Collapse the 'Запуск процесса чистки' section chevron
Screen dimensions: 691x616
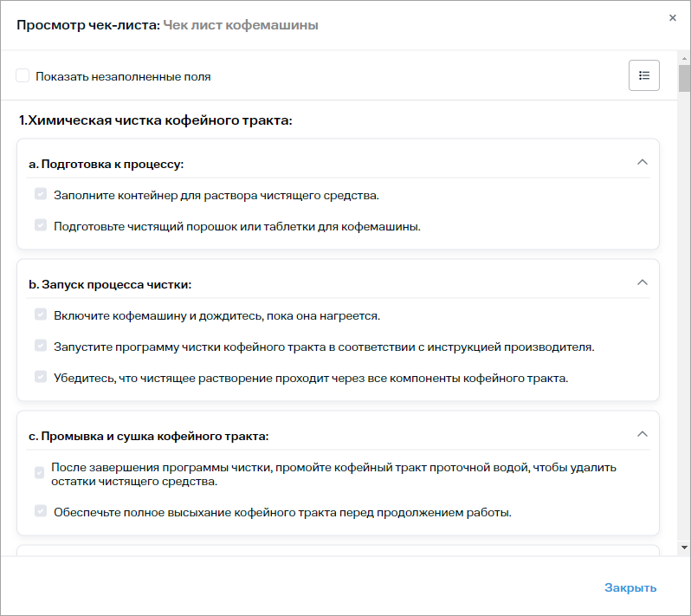pos(642,282)
